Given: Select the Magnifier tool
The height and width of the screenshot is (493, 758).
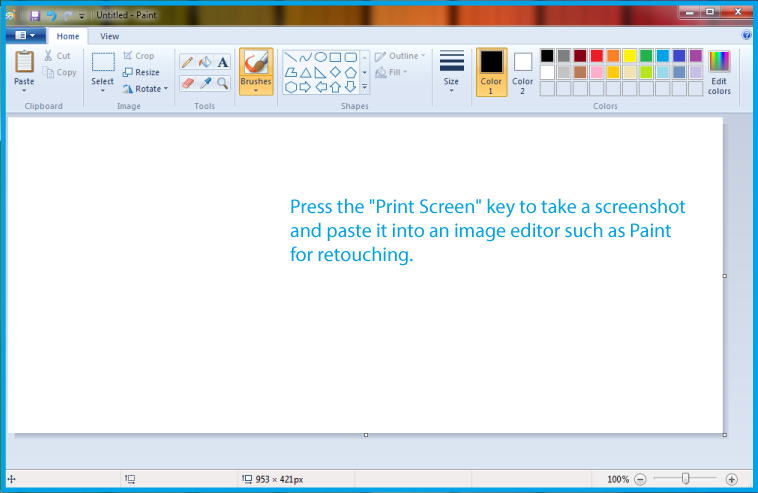Looking at the screenshot, I should [x=222, y=84].
